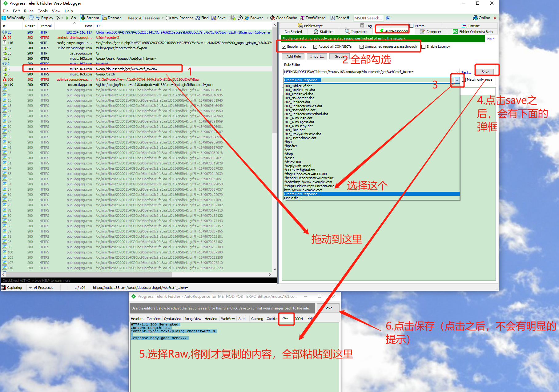Close the toolbar with the red X
The width and height of the screenshot is (559, 392).
click(x=495, y=18)
